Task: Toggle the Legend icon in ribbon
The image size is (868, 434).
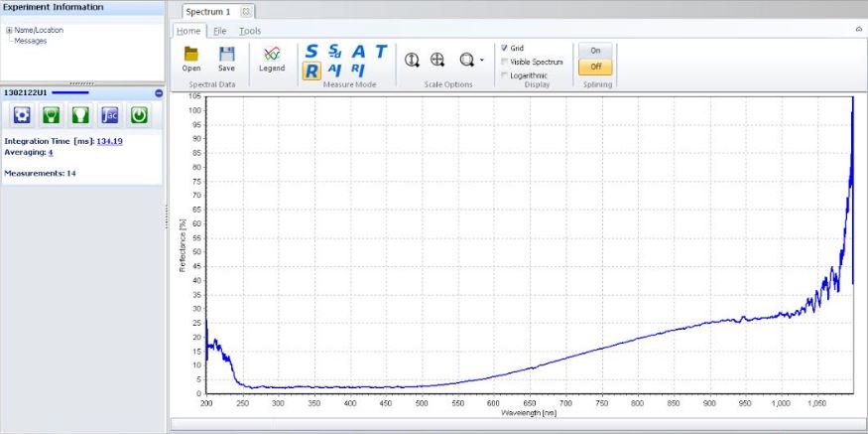Action: [271, 55]
